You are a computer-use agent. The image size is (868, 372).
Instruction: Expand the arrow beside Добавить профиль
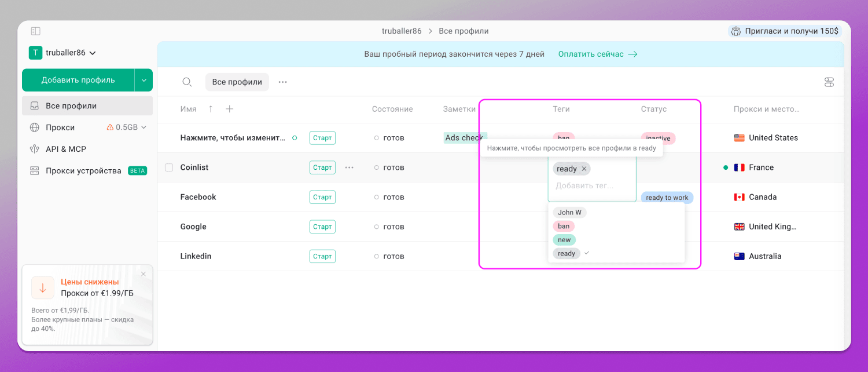144,80
